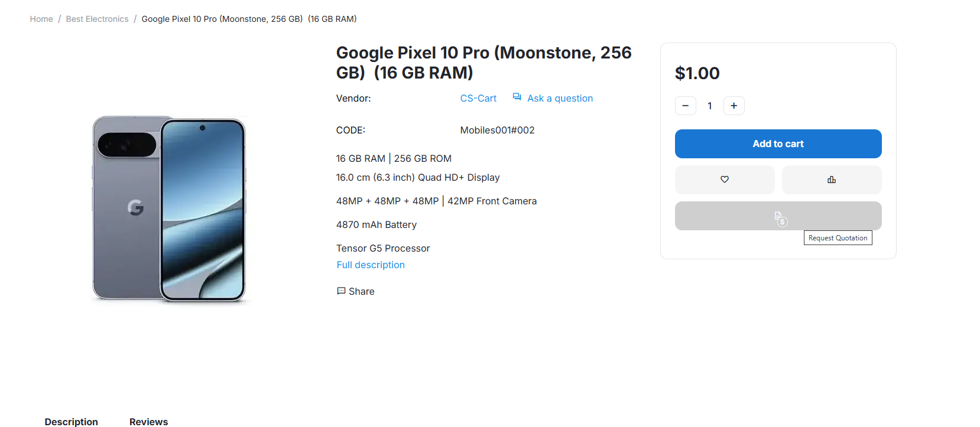980x427 pixels.
Task: Click the Google Pixel 10 Pro product title
Action: coord(483,63)
